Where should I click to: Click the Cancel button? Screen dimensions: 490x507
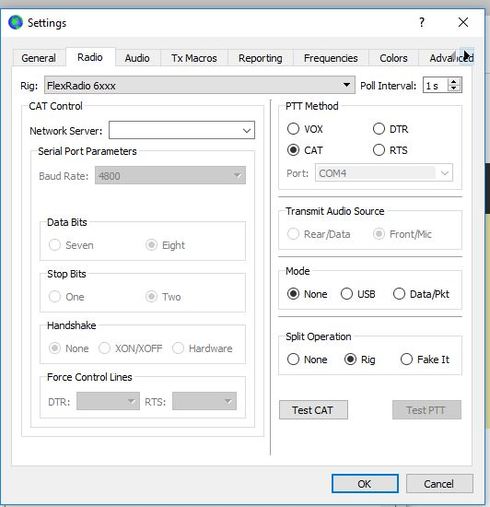click(x=439, y=484)
